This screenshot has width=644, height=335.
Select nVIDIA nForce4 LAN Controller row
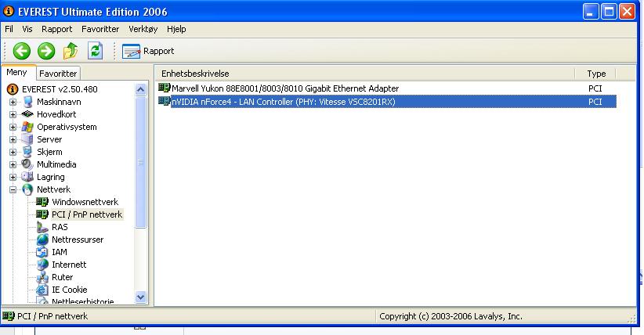tap(387, 102)
